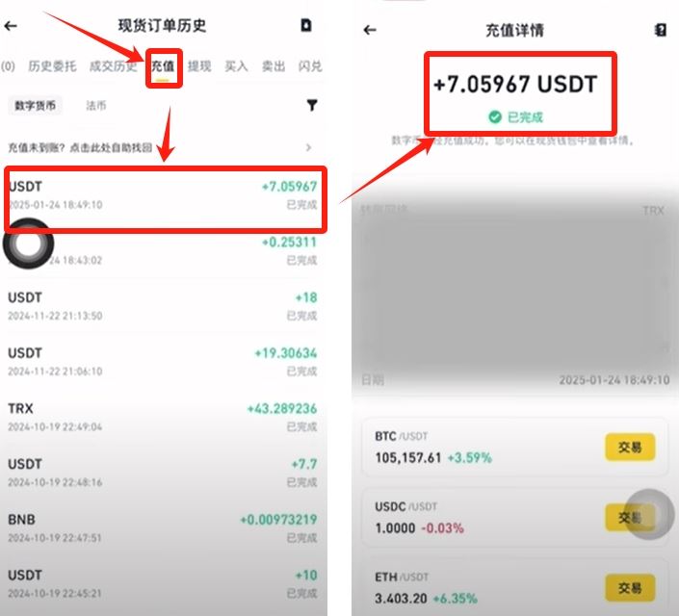Tap support icon on deposit details header
679x616 pixels.
point(660,30)
